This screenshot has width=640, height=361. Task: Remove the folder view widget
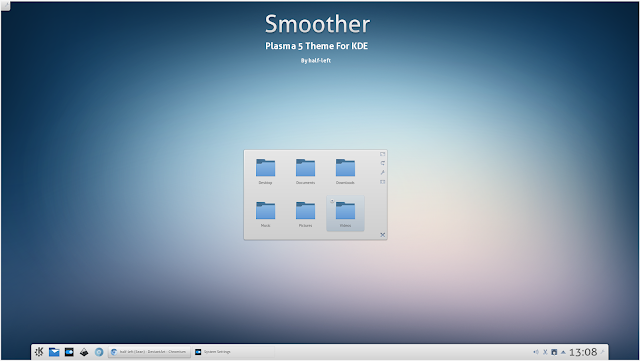click(x=382, y=235)
